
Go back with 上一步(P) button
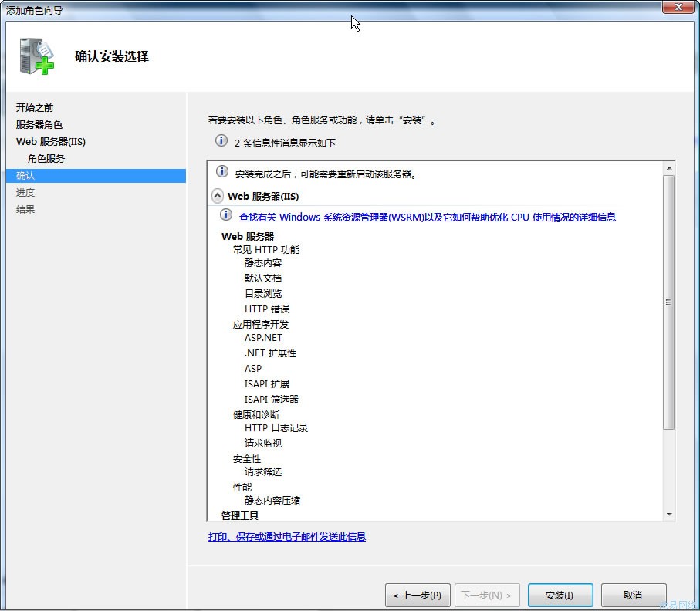click(417, 596)
